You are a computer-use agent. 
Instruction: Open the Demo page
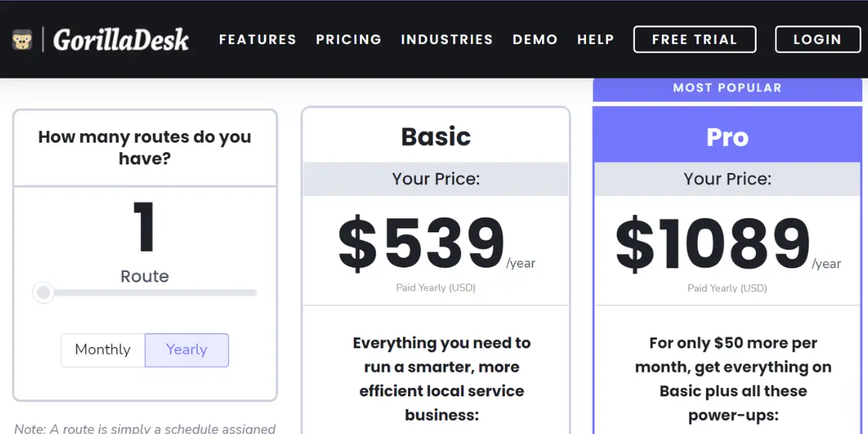[x=535, y=40]
